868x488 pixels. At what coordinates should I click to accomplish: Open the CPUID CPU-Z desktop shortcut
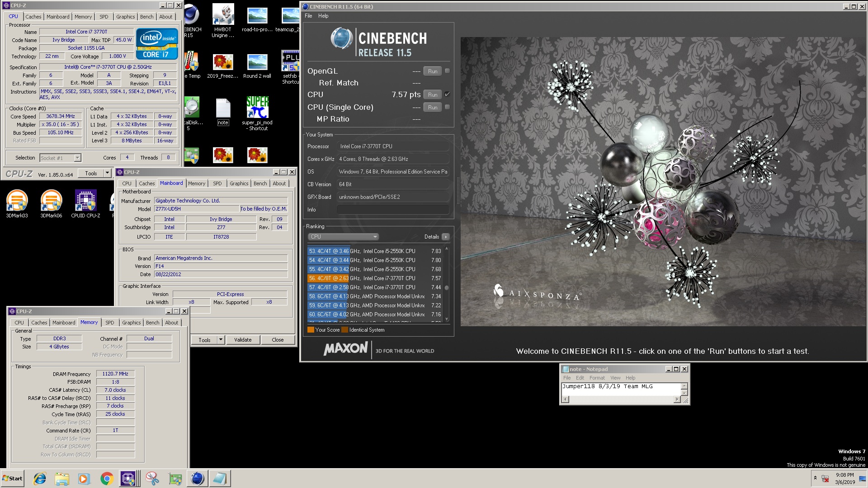(85, 204)
